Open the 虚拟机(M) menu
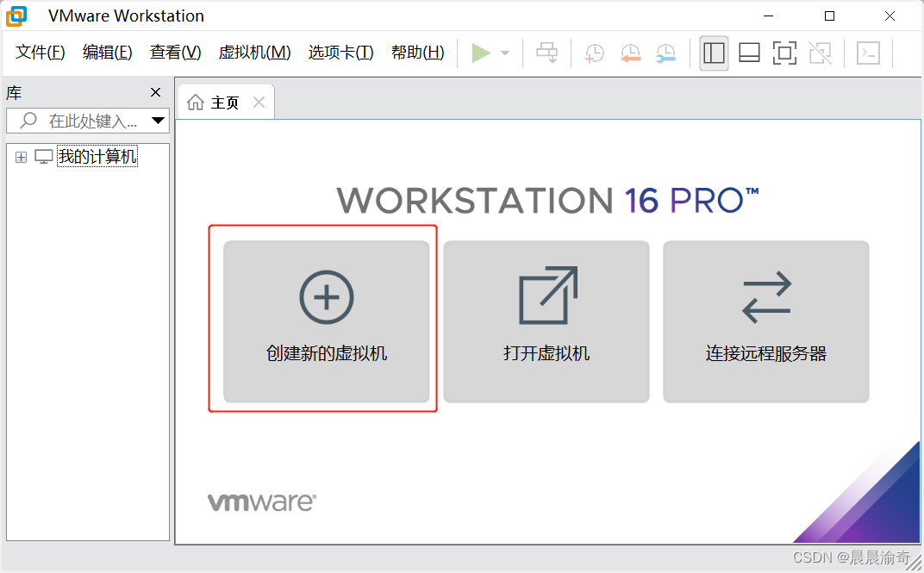Image resolution: width=924 pixels, height=573 pixels. click(x=254, y=53)
